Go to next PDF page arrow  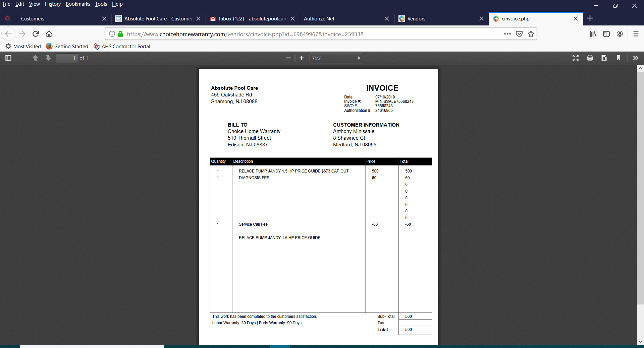[x=48, y=58]
